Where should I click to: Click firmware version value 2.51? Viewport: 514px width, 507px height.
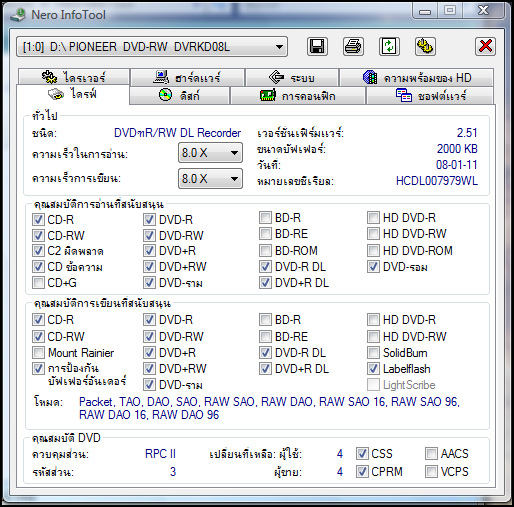click(467, 133)
